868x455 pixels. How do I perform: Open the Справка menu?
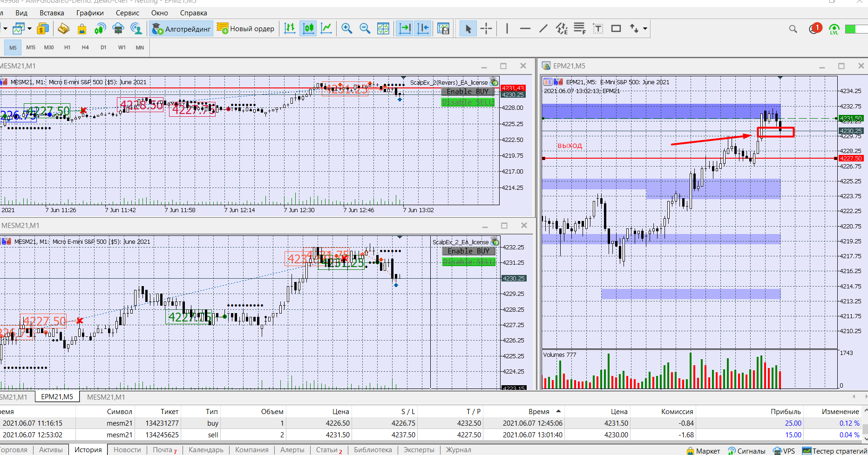click(193, 13)
